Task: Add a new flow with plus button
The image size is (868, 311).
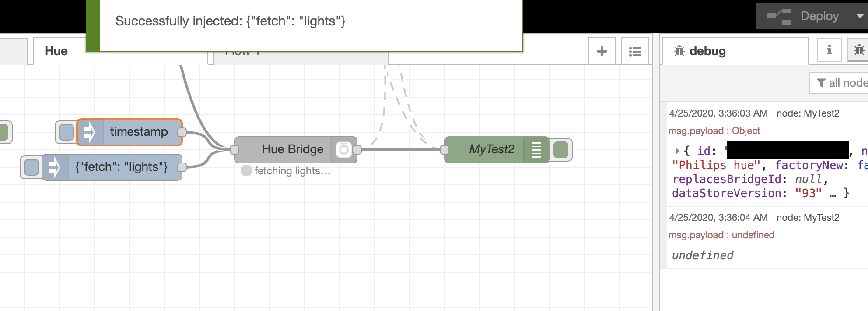Action: click(x=602, y=50)
